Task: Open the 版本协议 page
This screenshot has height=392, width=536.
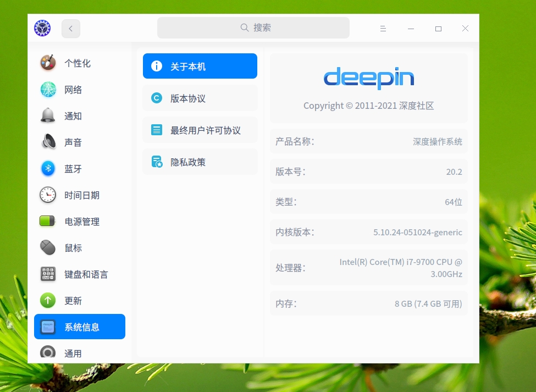Action: [200, 98]
